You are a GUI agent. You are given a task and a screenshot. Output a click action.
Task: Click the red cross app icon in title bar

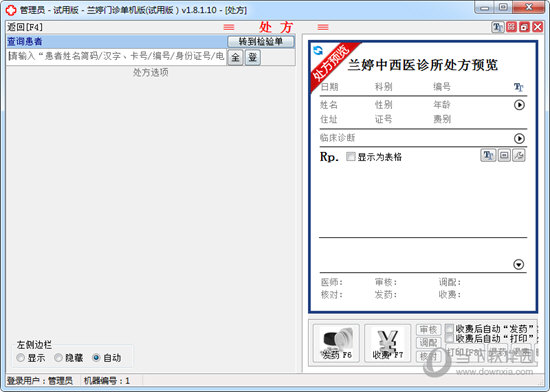(11, 10)
